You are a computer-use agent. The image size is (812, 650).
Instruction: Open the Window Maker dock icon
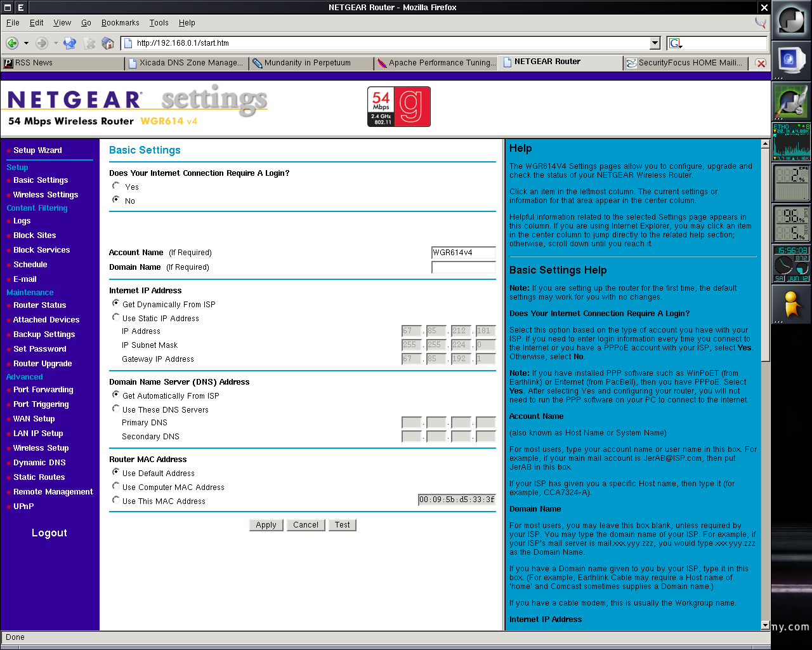[x=791, y=21]
